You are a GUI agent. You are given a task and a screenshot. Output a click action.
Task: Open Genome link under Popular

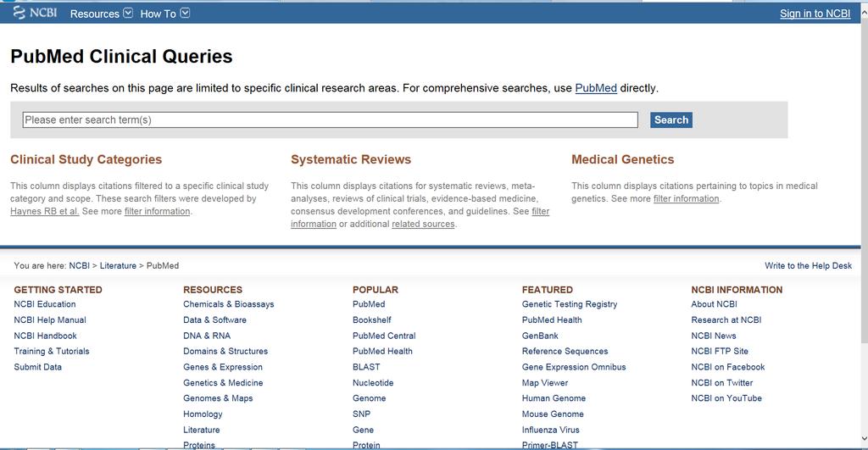coord(370,398)
